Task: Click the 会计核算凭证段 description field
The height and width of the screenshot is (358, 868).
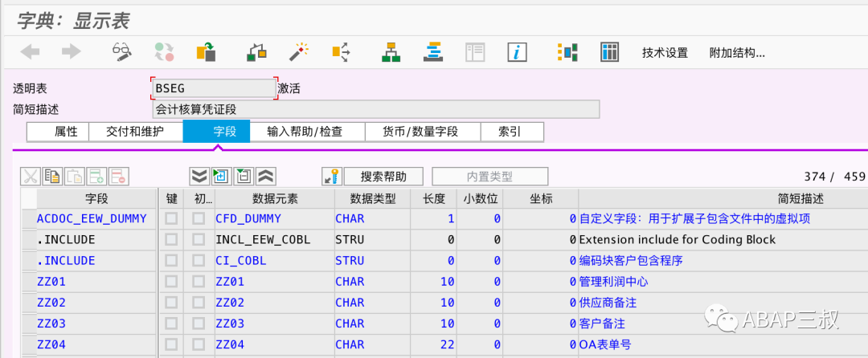Action: point(376,109)
